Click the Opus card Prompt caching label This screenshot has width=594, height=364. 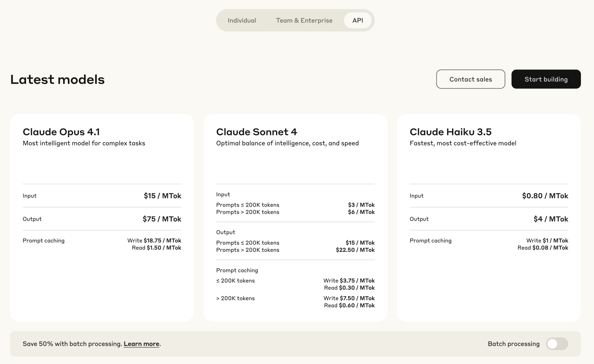coord(44,241)
